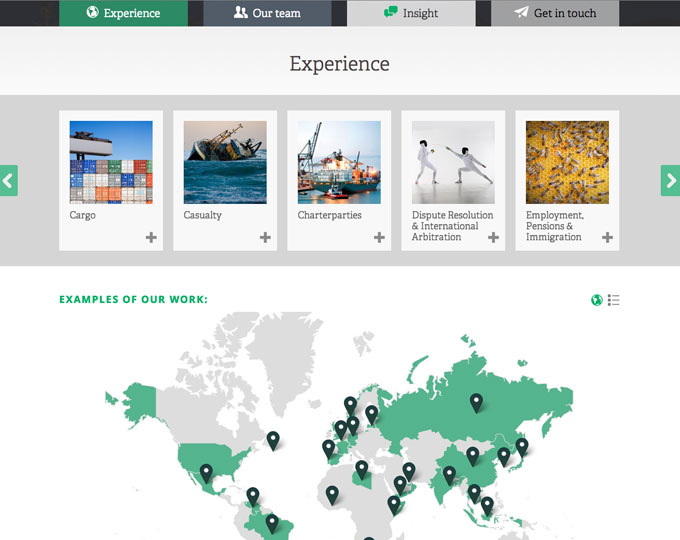Open the Our team tab
Screen dimensions: 680x540
(268, 13)
